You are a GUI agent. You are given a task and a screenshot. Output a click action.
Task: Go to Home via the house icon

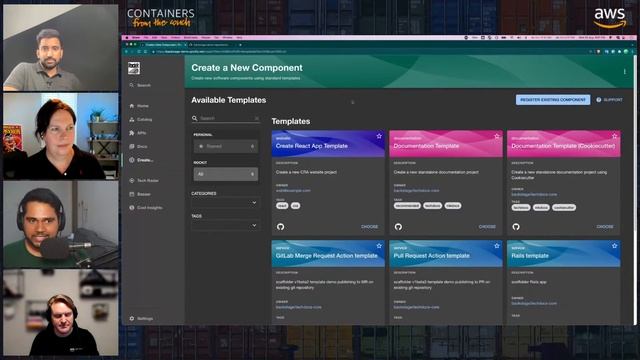point(131,106)
